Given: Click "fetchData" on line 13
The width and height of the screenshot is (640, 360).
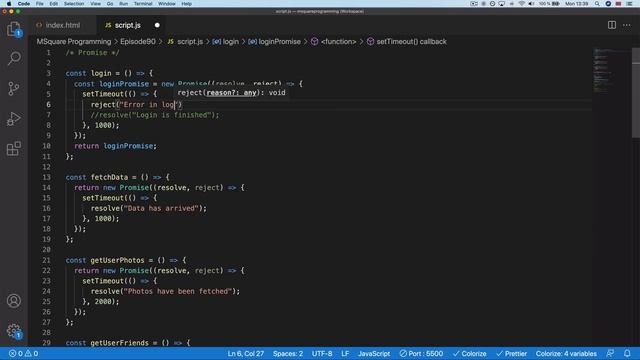Looking at the screenshot, I should coord(109,177).
